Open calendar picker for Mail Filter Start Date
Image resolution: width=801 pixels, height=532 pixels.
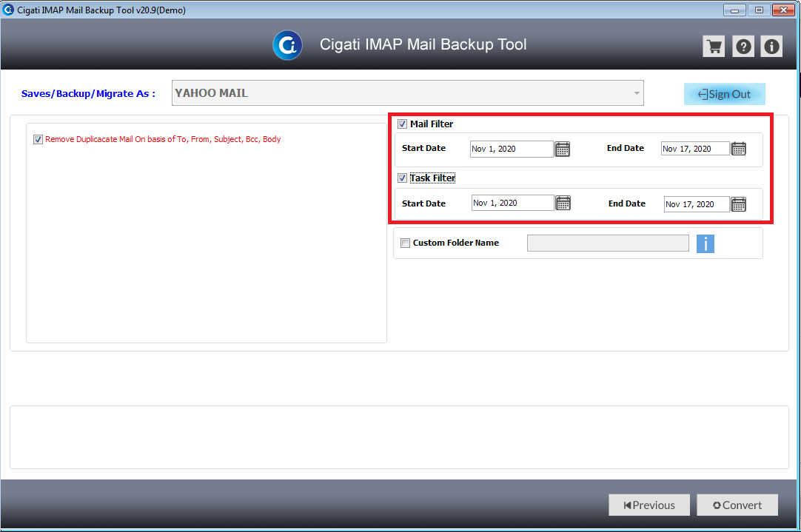[x=563, y=149]
